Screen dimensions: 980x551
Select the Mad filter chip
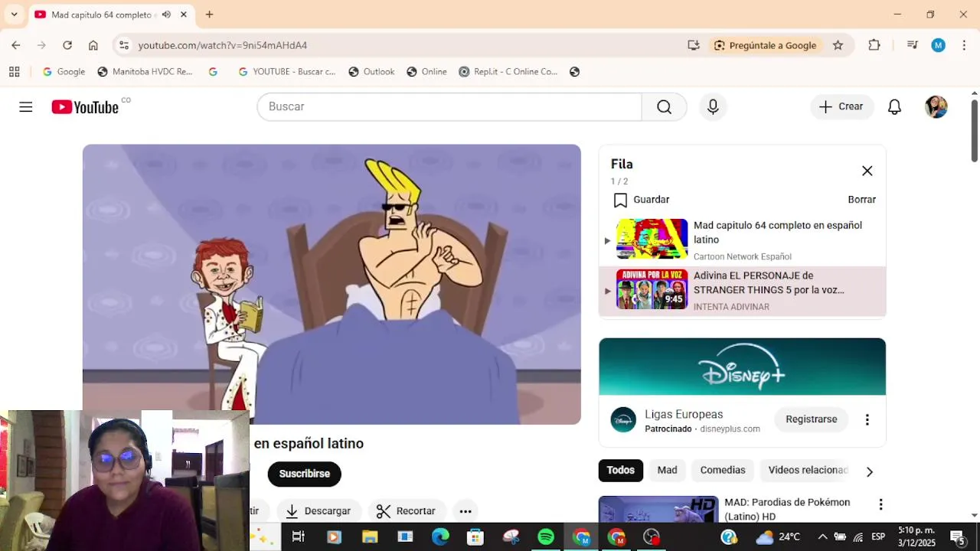[x=667, y=470]
